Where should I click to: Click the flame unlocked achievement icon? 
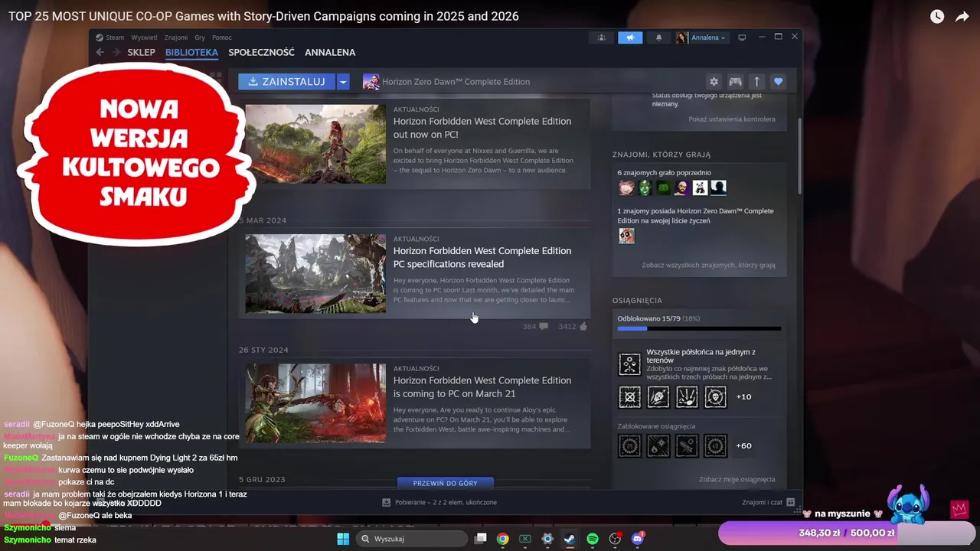point(658,396)
